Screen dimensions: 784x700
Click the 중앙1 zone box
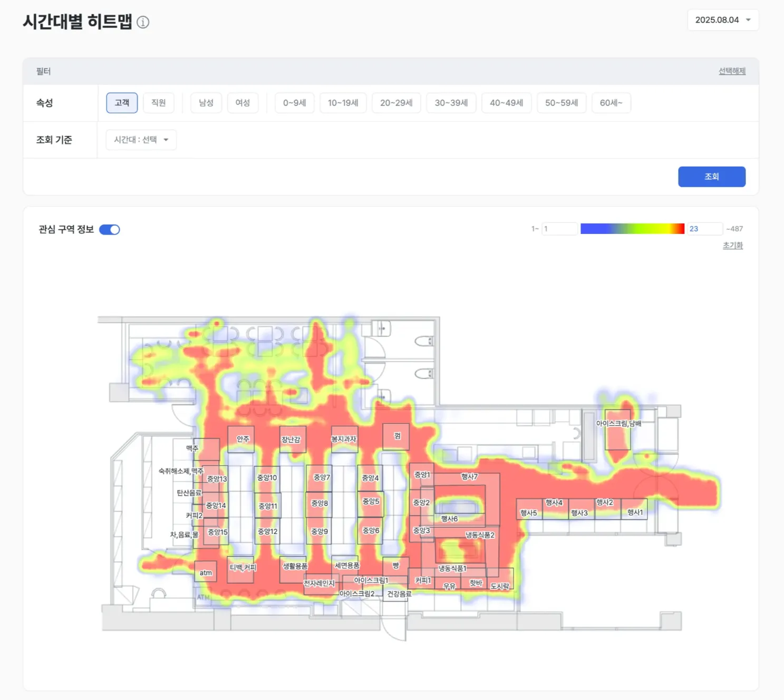click(x=422, y=477)
